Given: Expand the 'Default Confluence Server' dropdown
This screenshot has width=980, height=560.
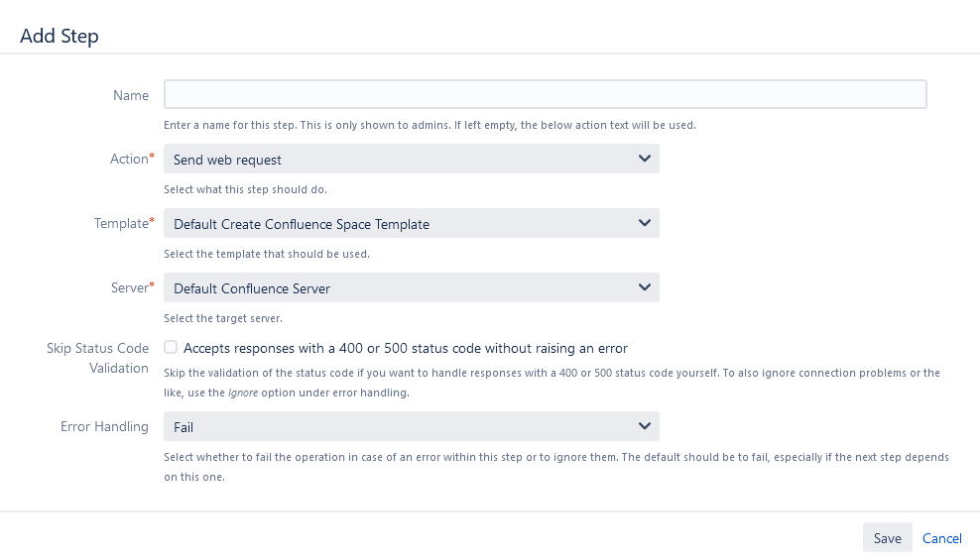Looking at the screenshot, I should click(397, 287).
